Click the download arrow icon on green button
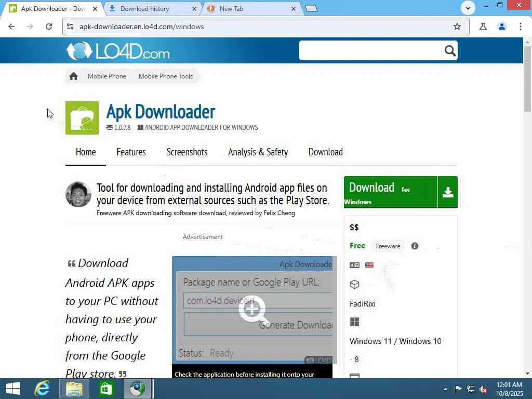Image resolution: width=532 pixels, height=399 pixels. [448, 192]
